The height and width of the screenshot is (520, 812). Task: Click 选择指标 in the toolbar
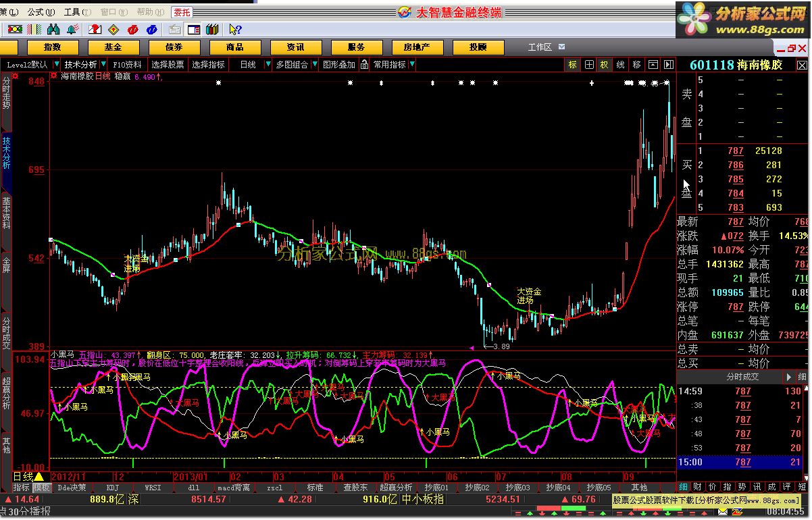208,64
